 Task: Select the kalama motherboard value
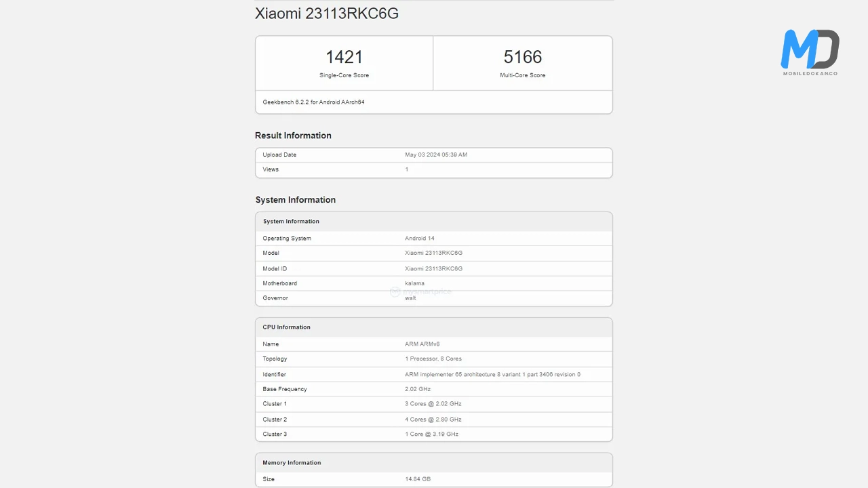pos(414,283)
